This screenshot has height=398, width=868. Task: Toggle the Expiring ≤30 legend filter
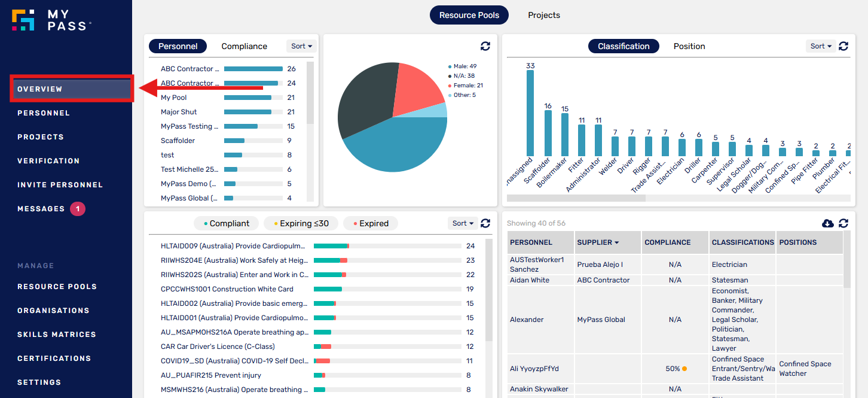coord(301,223)
